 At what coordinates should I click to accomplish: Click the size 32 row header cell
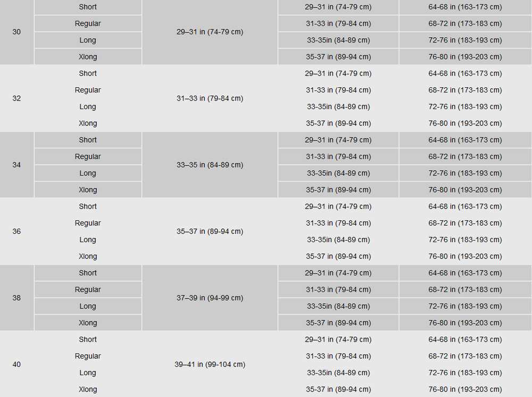coord(16,98)
